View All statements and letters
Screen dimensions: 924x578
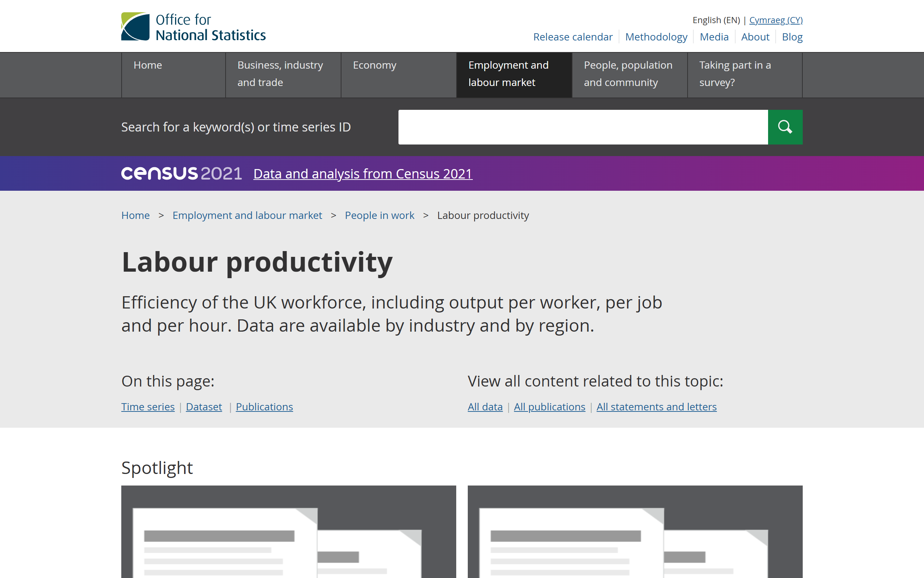pos(656,407)
